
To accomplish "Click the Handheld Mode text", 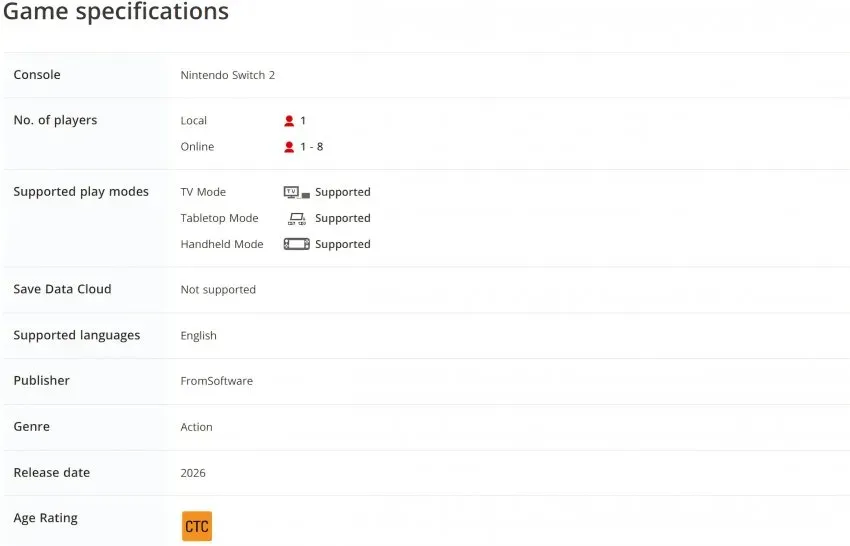I will click(x=222, y=245).
